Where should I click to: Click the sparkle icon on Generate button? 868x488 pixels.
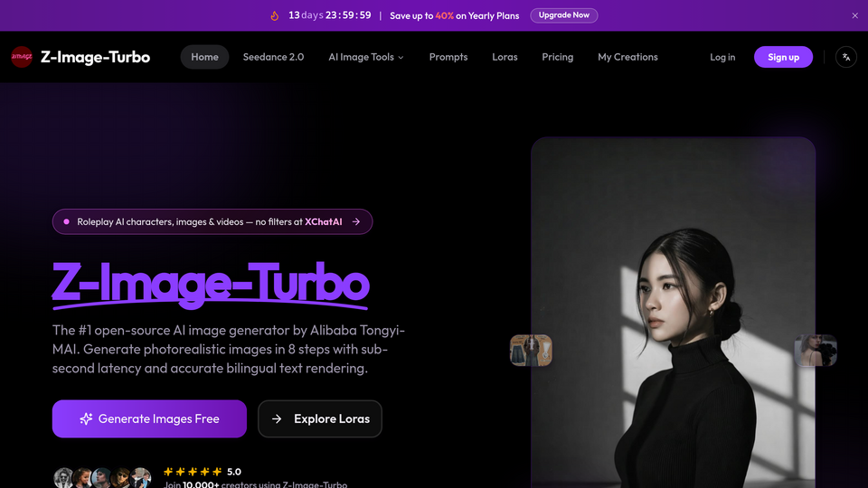pos(86,418)
